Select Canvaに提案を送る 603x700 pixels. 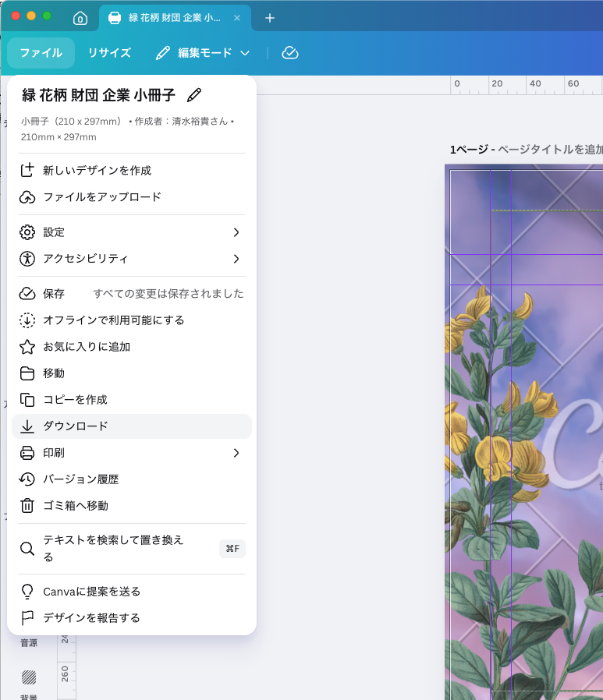(x=132, y=592)
